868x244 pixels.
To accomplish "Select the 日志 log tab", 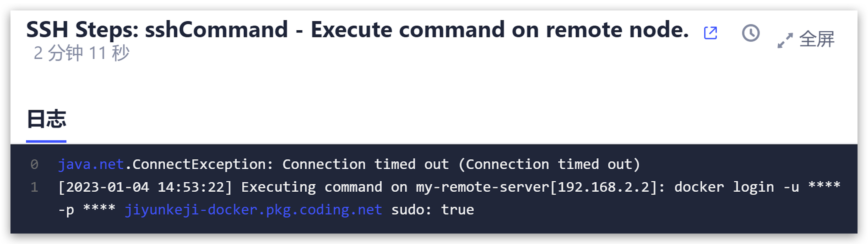I will pos(46,119).
